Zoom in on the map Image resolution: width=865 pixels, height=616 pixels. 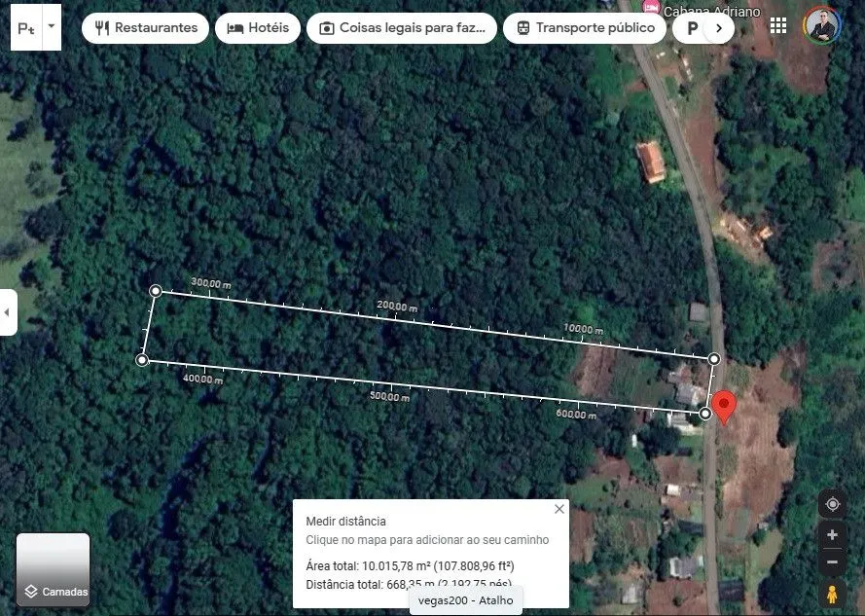coord(833,535)
